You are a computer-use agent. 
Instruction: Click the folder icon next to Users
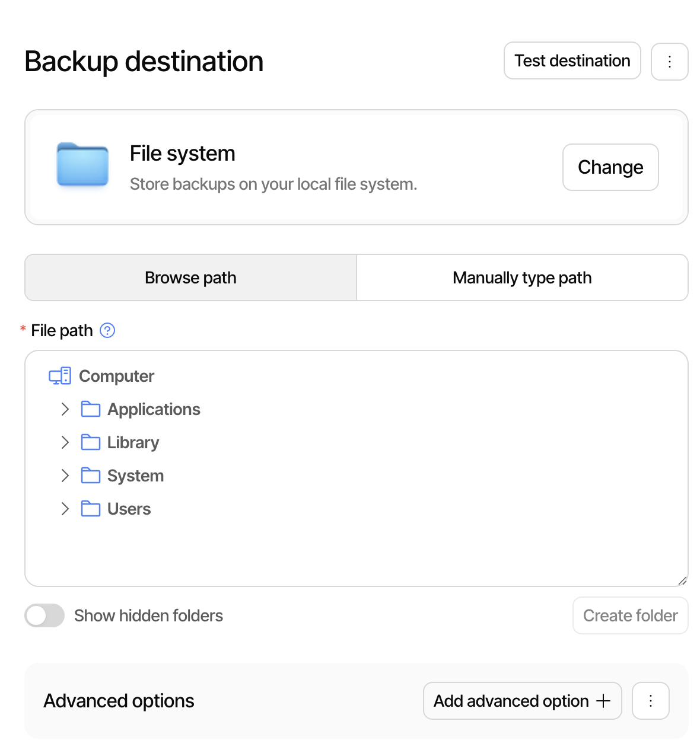click(x=91, y=509)
